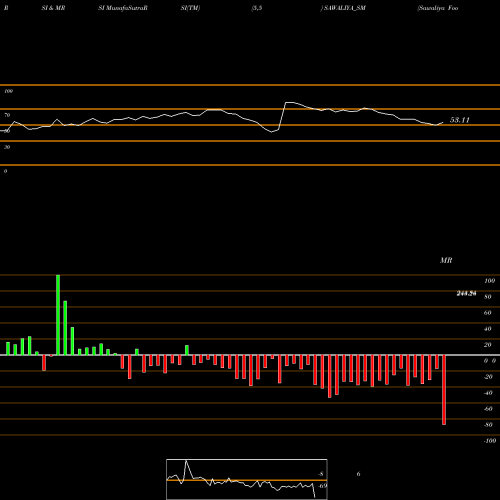This screenshot has height=500, width=500.
Task: Click the sharp RSI spike segment
Action: [x=282, y=116]
